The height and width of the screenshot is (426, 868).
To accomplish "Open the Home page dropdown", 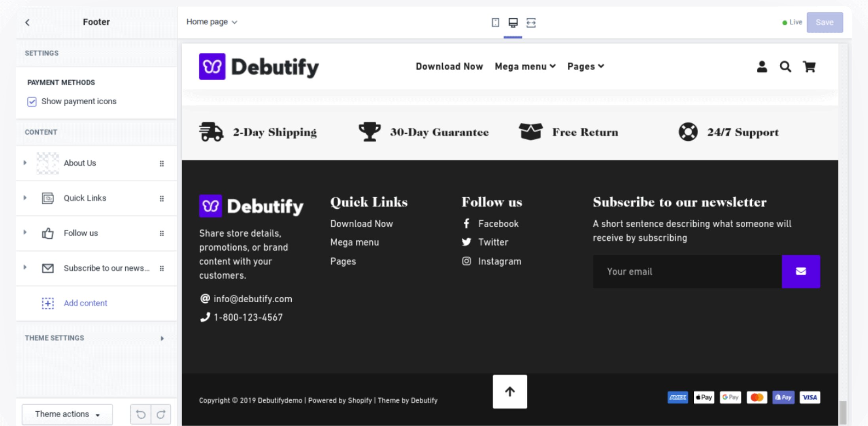I will 212,22.
